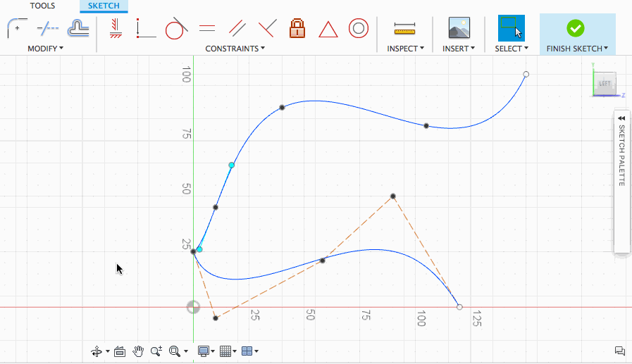Select the control point on the lower spline middle
632x364 pixels.
click(323, 261)
